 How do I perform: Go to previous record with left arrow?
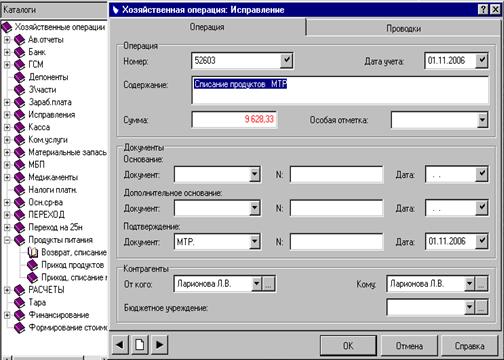120,344
